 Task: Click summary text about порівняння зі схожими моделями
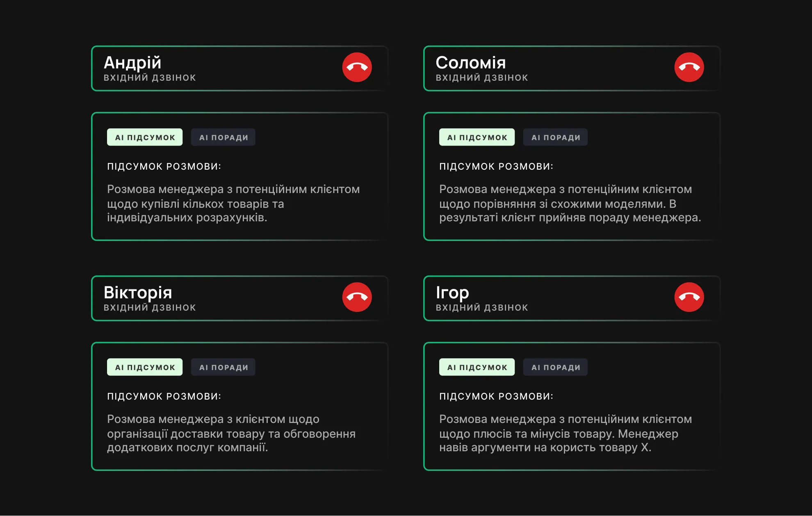click(570, 203)
